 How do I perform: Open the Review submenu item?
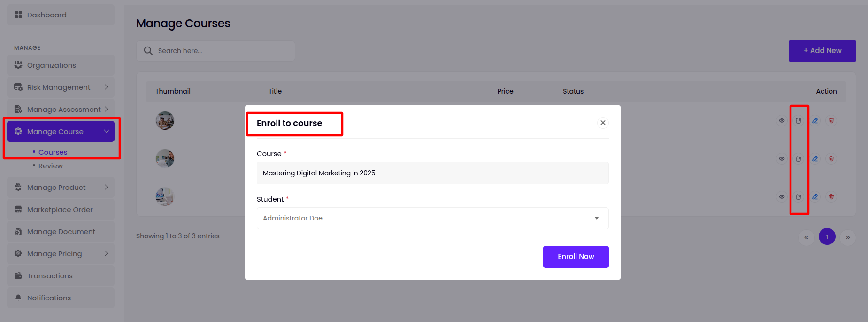click(51, 166)
